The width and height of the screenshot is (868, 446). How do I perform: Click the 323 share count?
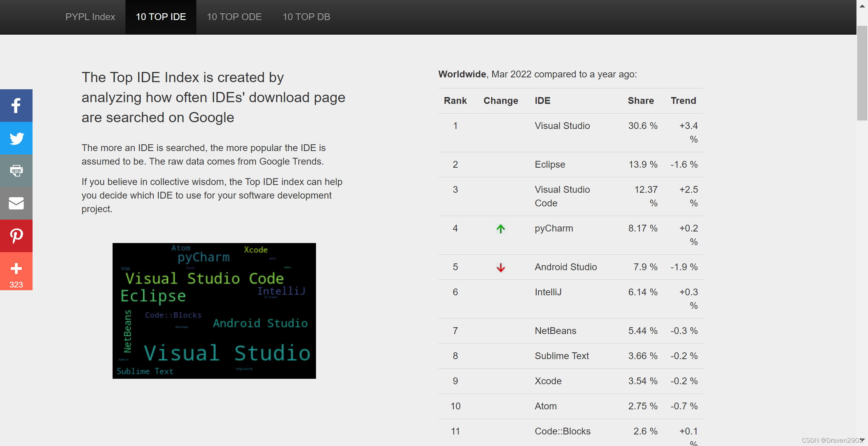[16, 284]
